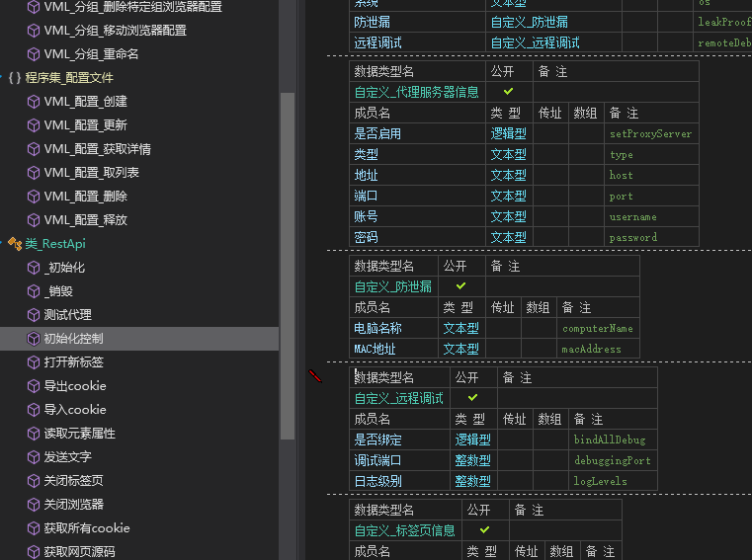This screenshot has width=752, height=560.
Task: Click cube icon beside VML_配置_删除
Action: tap(33, 197)
